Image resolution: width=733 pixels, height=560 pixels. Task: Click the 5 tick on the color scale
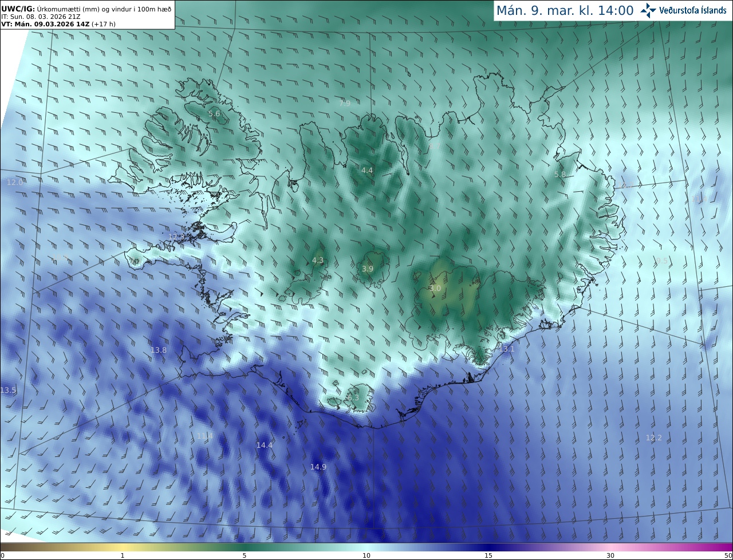click(245, 555)
